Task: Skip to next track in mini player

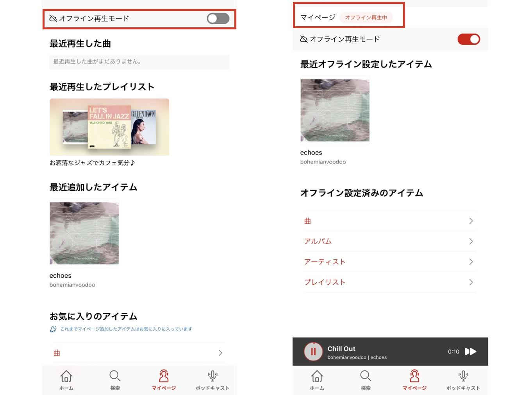Action: point(471,352)
